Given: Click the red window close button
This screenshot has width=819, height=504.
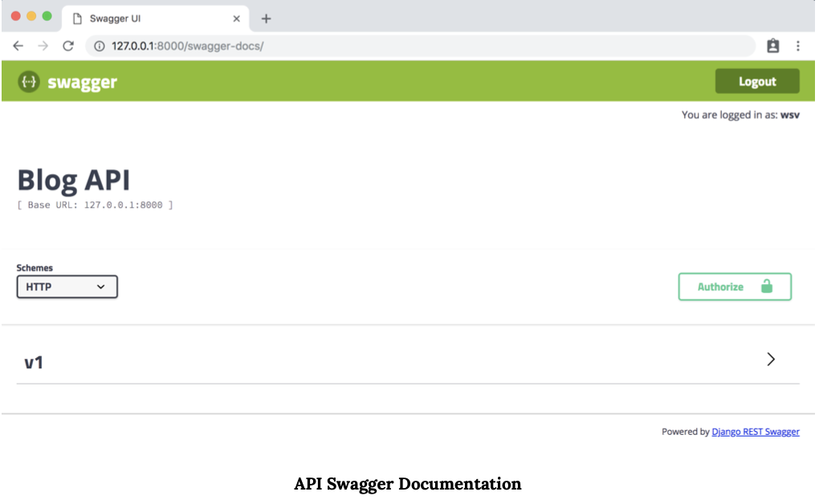Looking at the screenshot, I should [16, 16].
